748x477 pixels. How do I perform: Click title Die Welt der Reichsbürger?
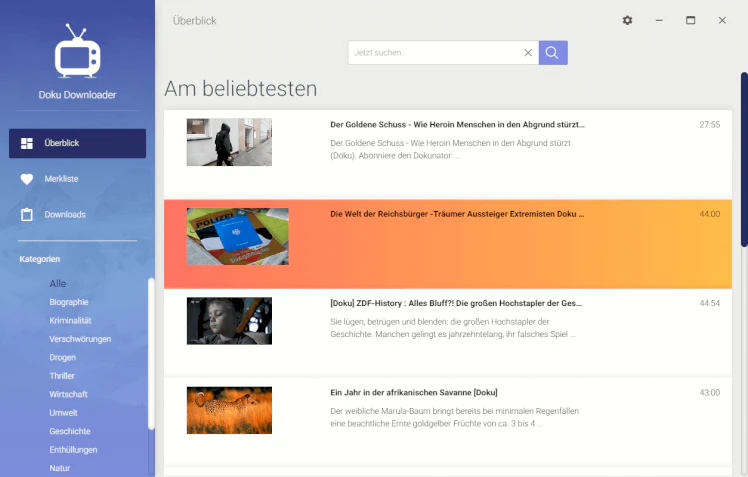pyautogui.click(x=457, y=214)
